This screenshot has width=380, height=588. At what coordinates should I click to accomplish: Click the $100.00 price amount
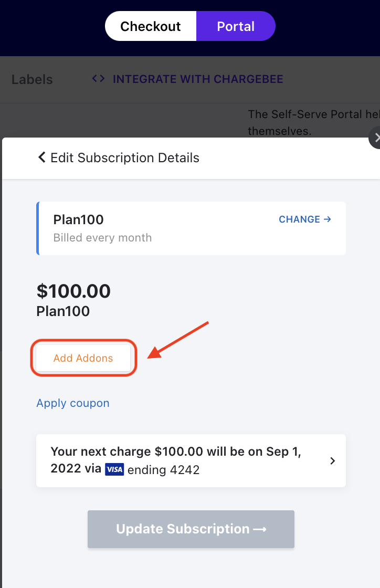(73, 291)
